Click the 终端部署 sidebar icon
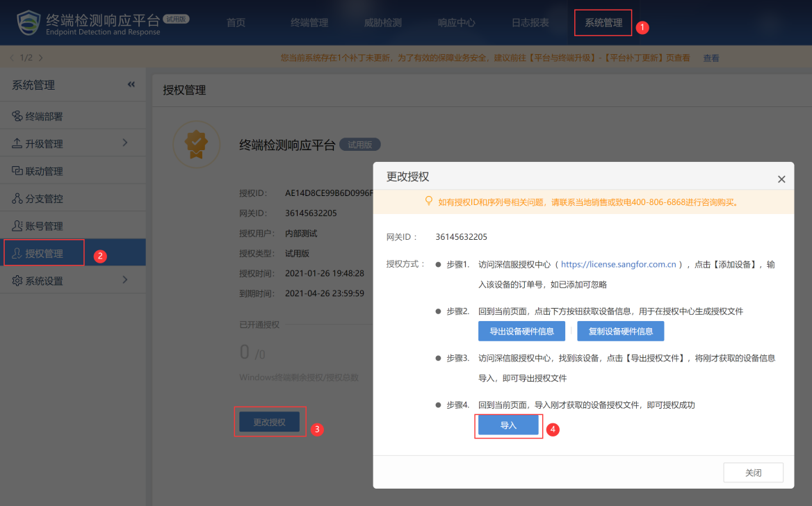This screenshot has width=812, height=506. [x=17, y=116]
